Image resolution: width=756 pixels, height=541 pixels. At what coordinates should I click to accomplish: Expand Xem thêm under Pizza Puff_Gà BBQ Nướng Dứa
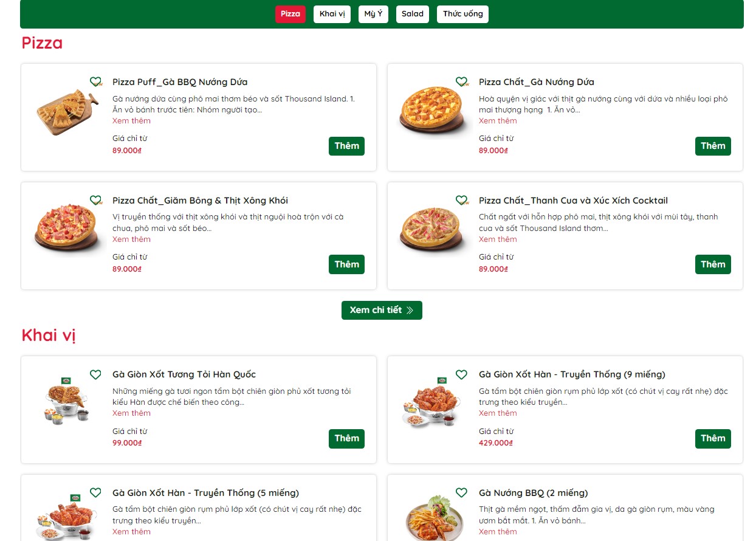click(x=131, y=121)
